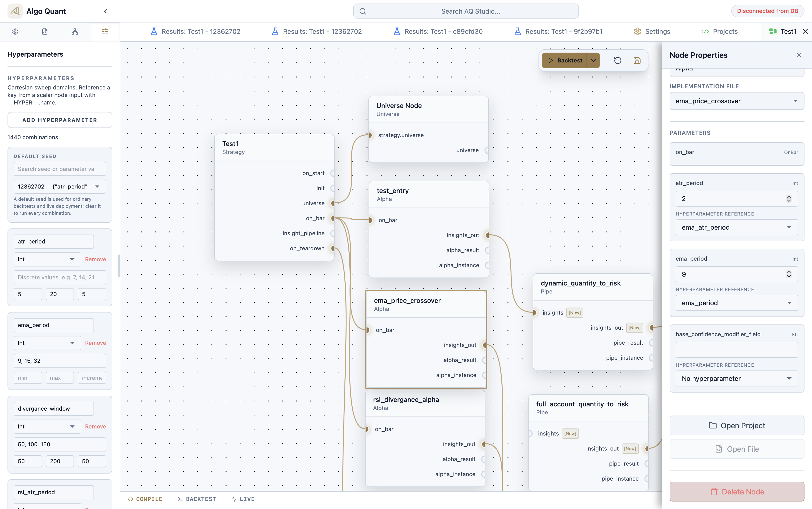
Task: Click ema_price_crossover insights_out port
Action: pyautogui.click(x=485, y=345)
